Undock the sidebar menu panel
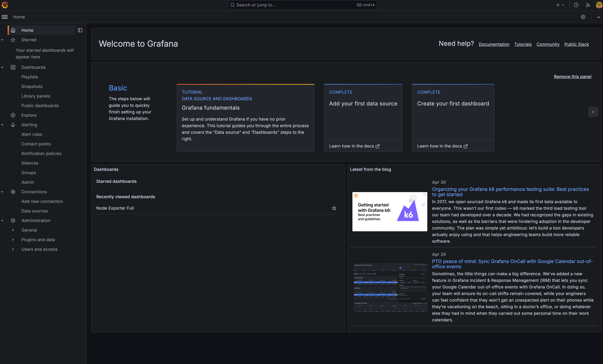 pyautogui.click(x=80, y=30)
